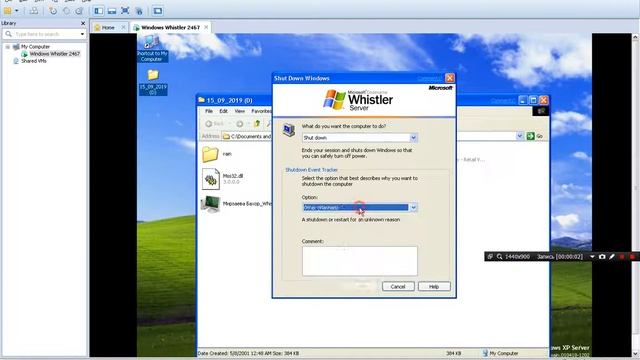Click Cancel in Shut Down dialog

click(398, 287)
